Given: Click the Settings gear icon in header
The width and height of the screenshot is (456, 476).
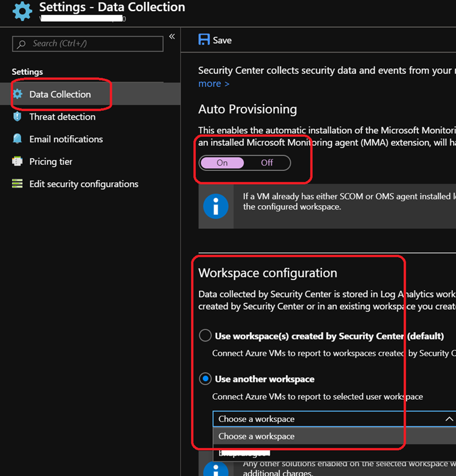Looking at the screenshot, I should [x=22, y=11].
